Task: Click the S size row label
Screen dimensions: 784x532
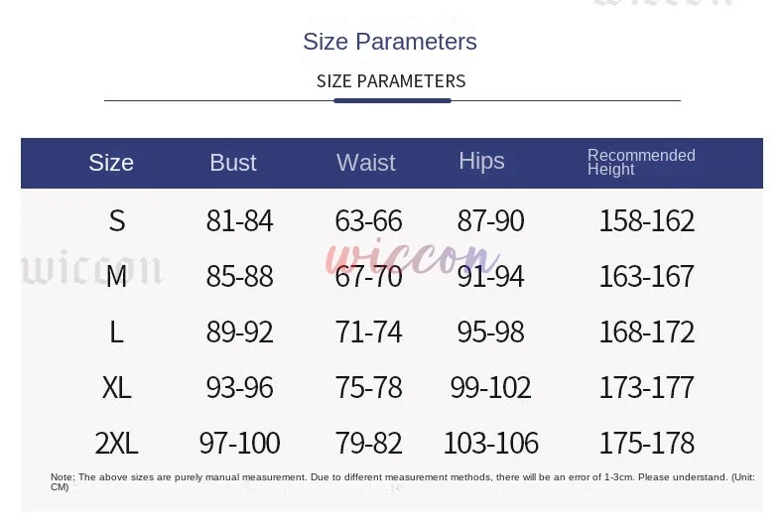Action: point(117,220)
